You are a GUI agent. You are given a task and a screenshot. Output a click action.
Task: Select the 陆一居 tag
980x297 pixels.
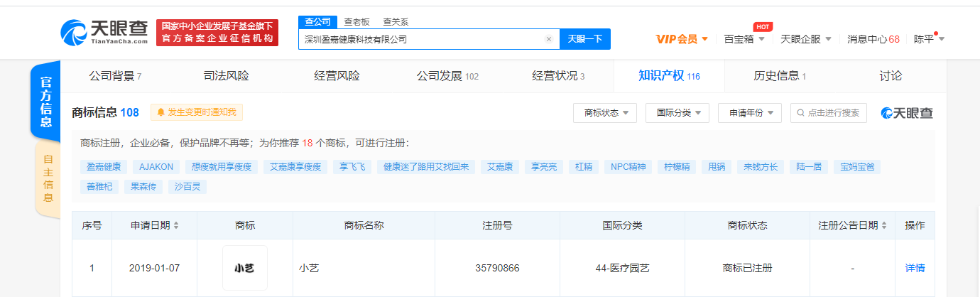(808, 167)
